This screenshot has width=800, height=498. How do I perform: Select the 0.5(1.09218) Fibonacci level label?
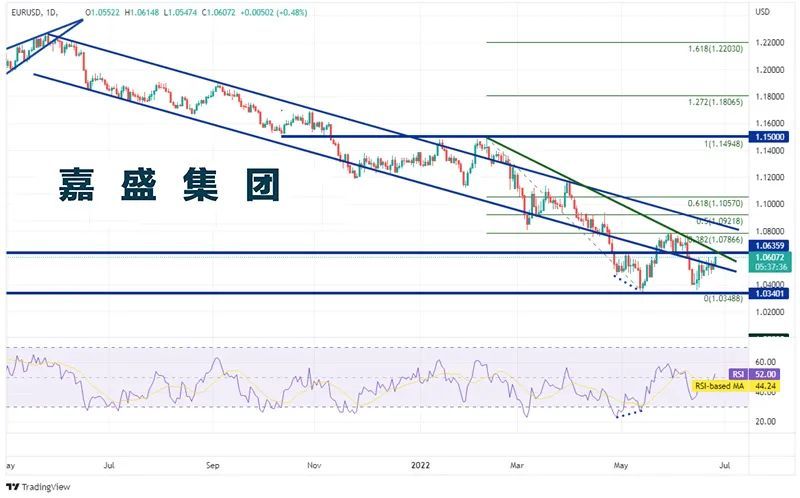click(x=719, y=221)
